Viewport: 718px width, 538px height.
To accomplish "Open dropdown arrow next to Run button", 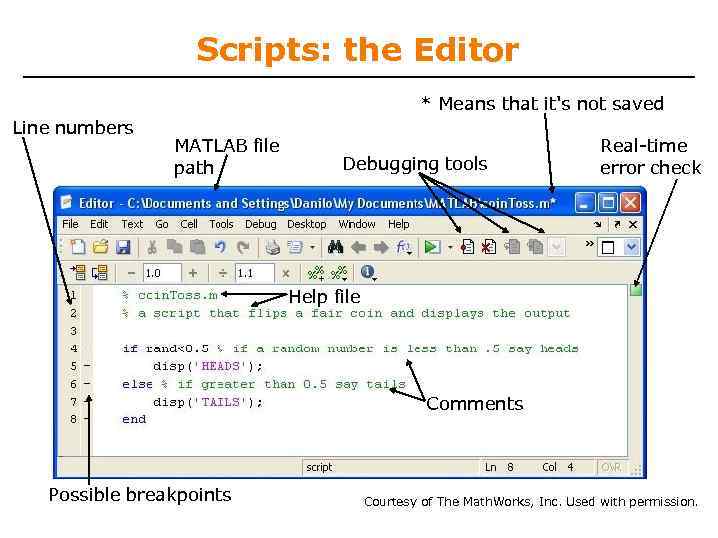I will pyautogui.click(x=450, y=248).
